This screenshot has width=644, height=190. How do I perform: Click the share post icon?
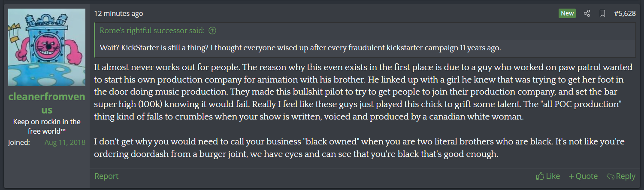click(x=587, y=13)
